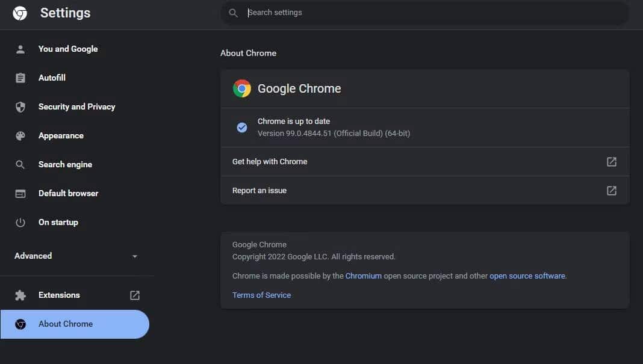Open Get help with Chrome external link

coord(611,161)
